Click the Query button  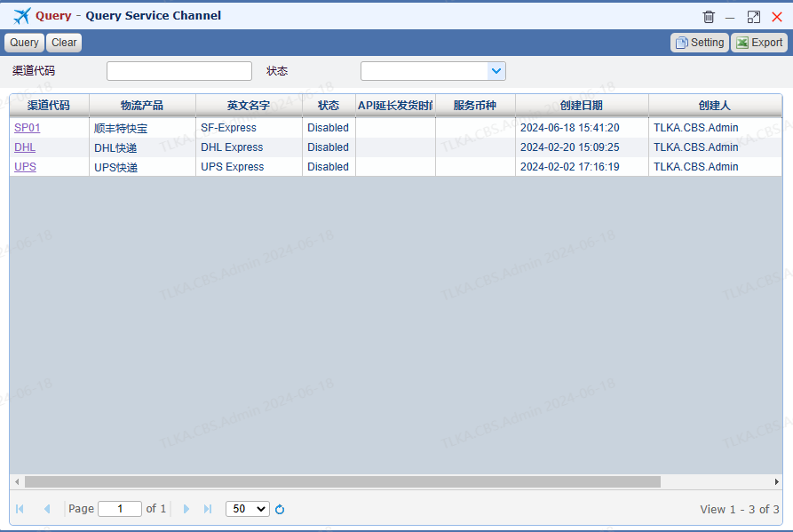pos(24,43)
